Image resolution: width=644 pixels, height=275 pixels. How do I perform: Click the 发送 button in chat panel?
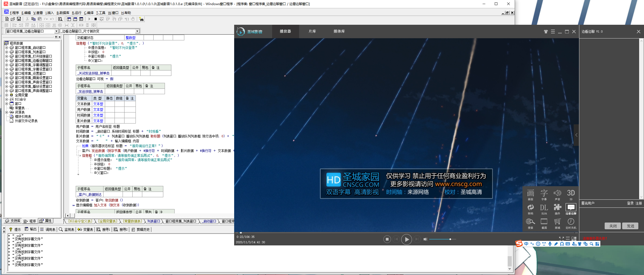630,226
